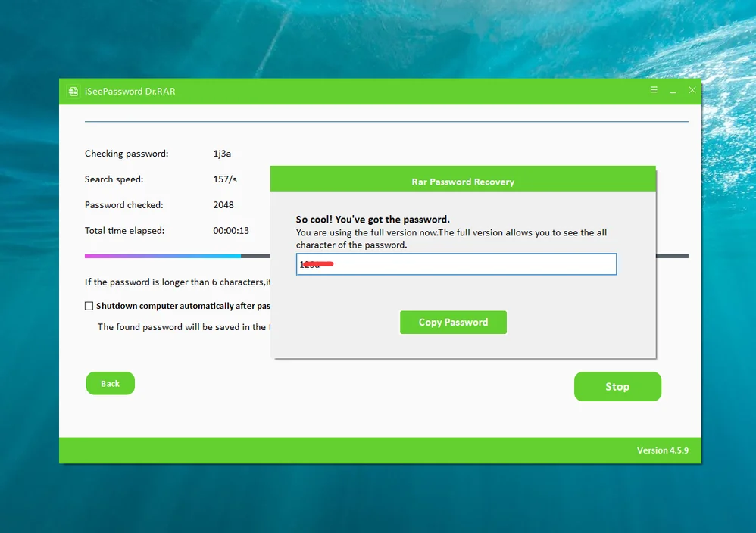Select the checking password value 1j3a

pos(222,154)
